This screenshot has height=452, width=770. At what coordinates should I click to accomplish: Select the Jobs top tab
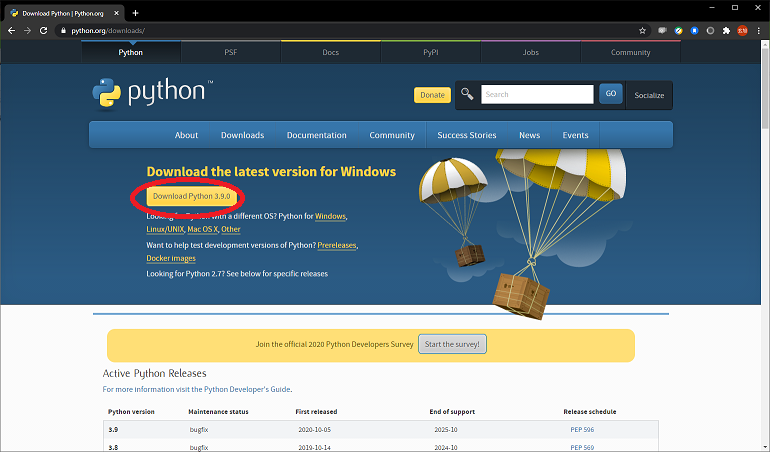(x=530, y=52)
